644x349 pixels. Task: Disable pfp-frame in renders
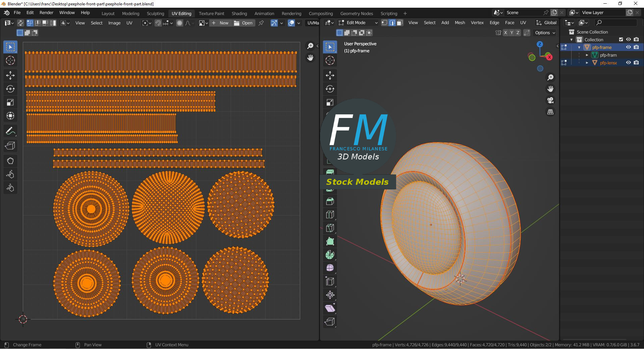pyautogui.click(x=636, y=47)
